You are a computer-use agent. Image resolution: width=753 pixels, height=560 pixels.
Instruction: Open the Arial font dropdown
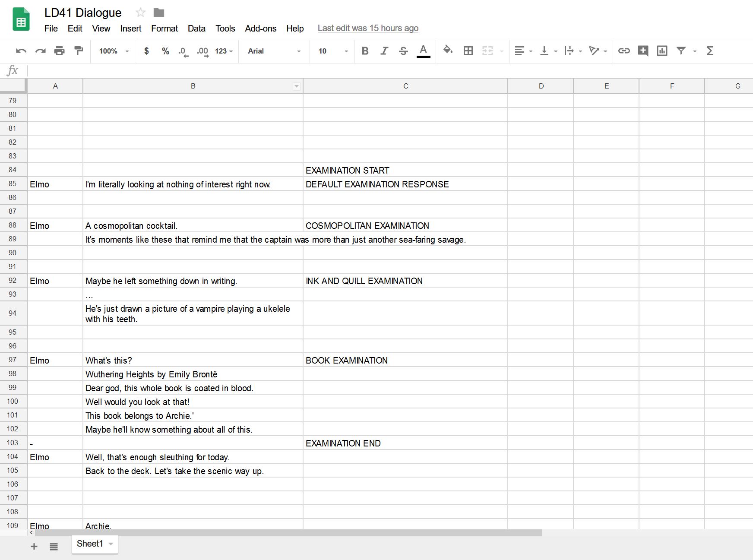274,51
